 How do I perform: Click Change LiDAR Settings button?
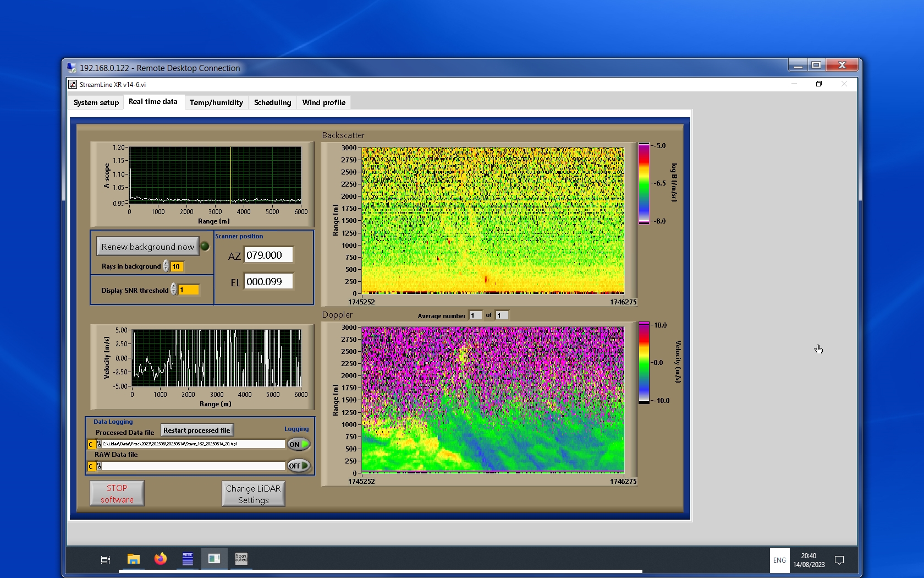click(253, 494)
